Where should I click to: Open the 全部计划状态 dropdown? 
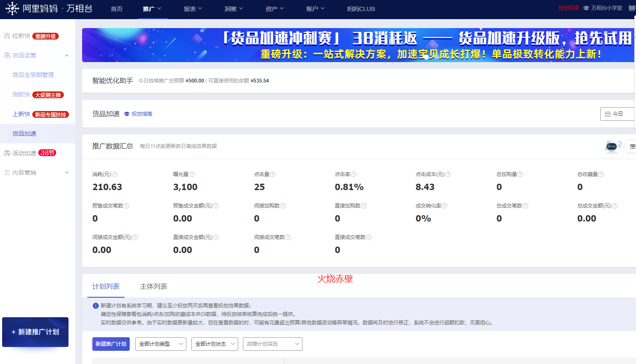(215, 344)
